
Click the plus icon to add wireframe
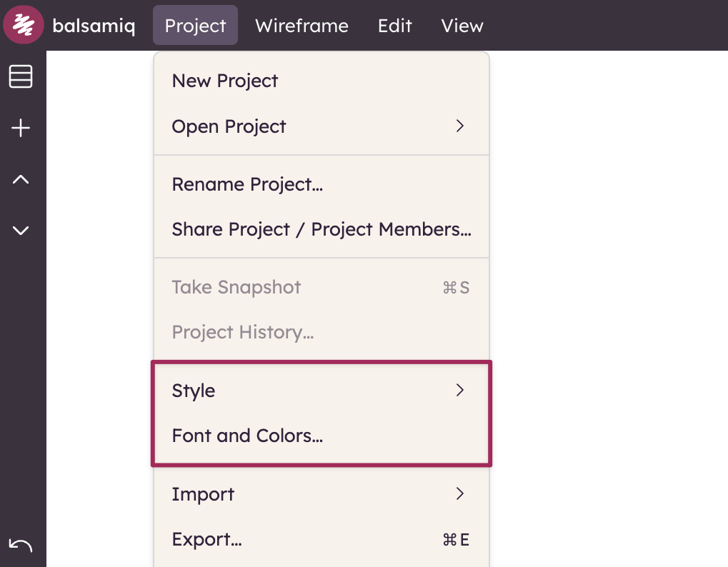coord(21,129)
